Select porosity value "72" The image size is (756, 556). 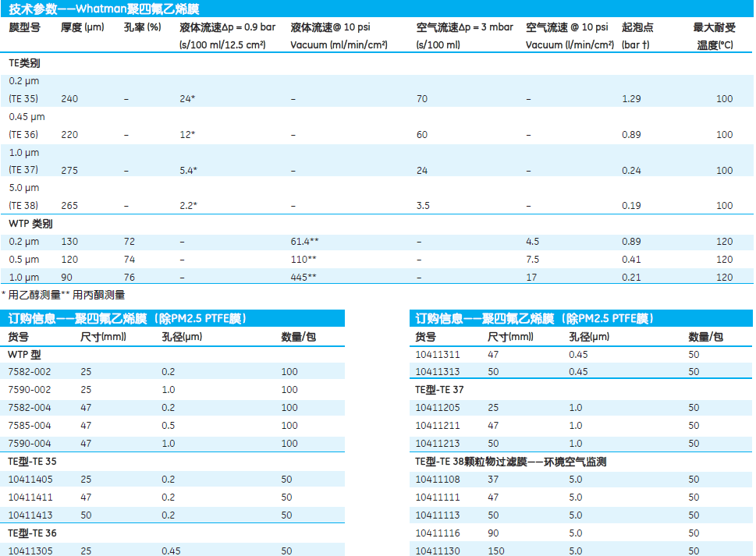click(x=130, y=242)
